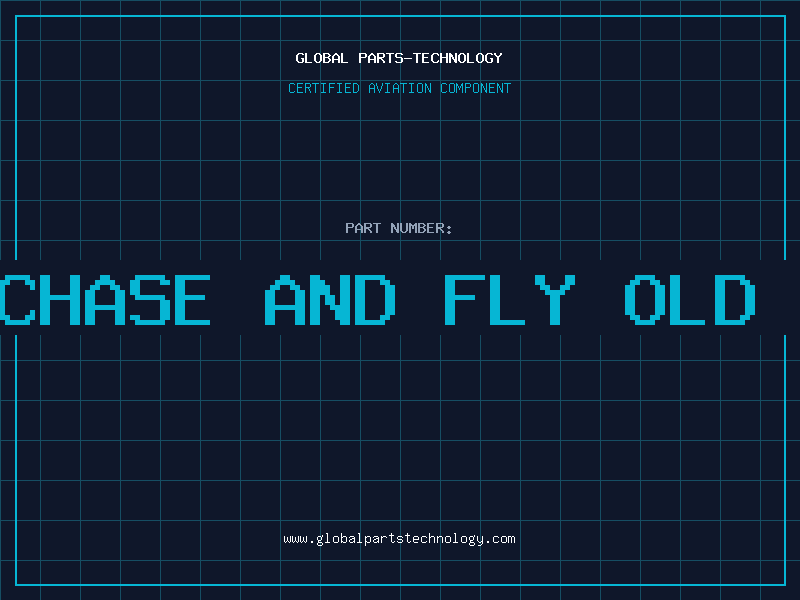Click the word AND in the part number
Viewport: 800px width, 600px height.
point(330,299)
